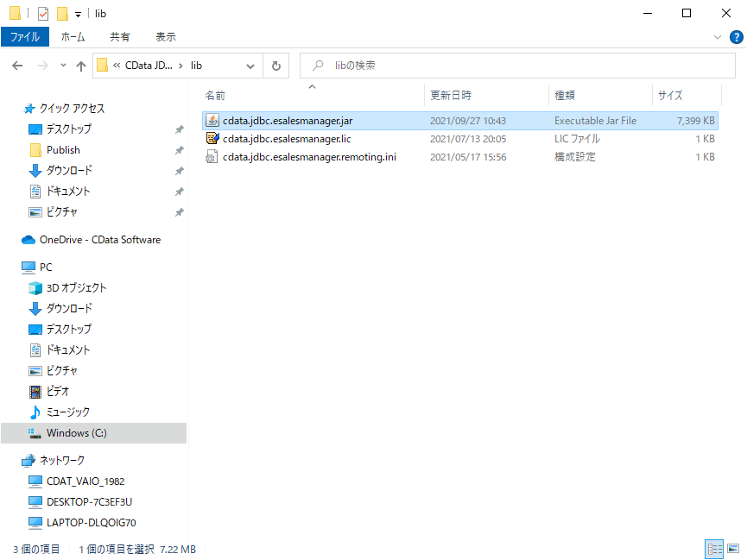
Task: Open the Customize Quick Access Toolbar dropdown
Action: [78, 15]
